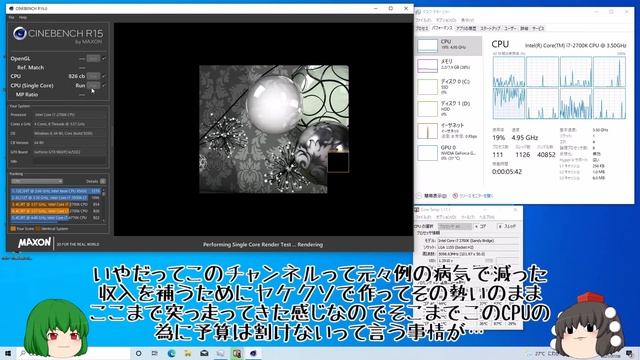Click the first CPU core graph
The height and width of the screenshot is (360, 640).
pos(509,71)
